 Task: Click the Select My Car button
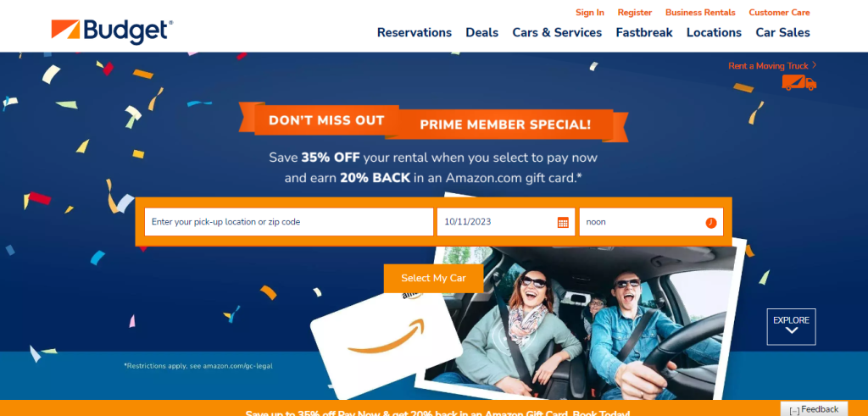[x=433, y=278]
